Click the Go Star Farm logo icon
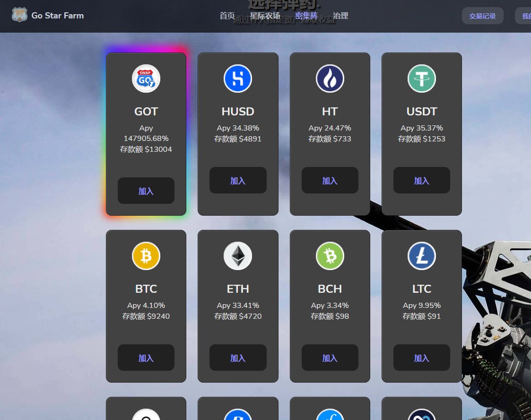 coord(19,15)
